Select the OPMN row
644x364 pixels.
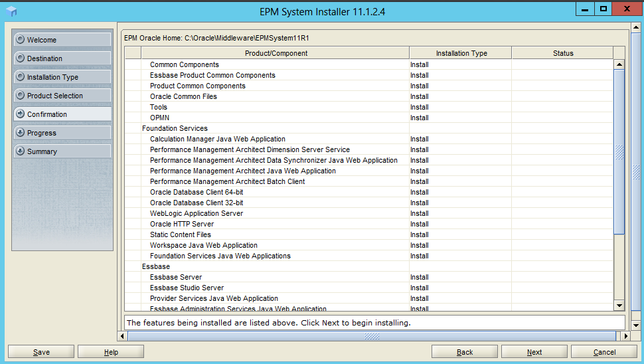click(x=369, y=118)
